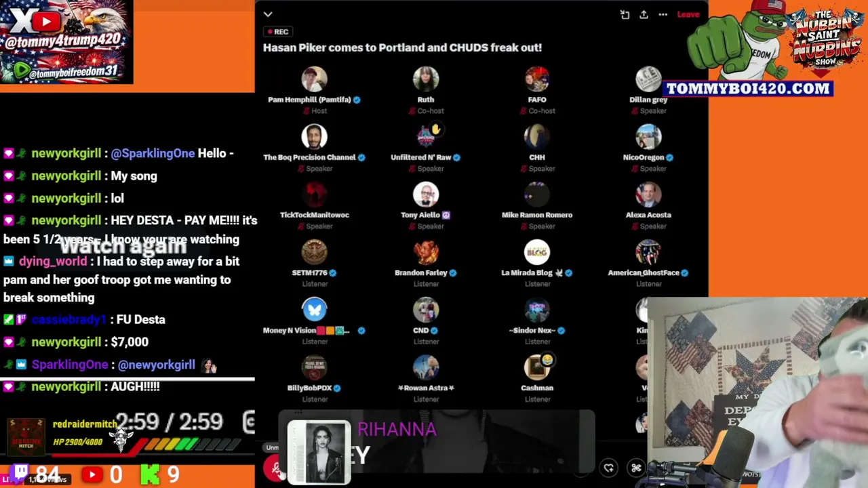
Task: Share the Space using the upload arrow icon
Action: coord(644,14)
